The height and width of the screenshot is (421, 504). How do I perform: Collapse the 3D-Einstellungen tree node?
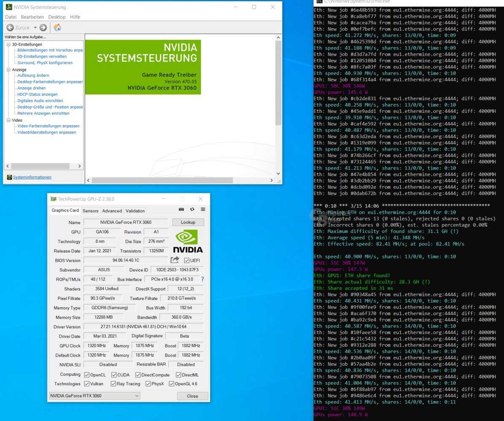click(9, 44)
